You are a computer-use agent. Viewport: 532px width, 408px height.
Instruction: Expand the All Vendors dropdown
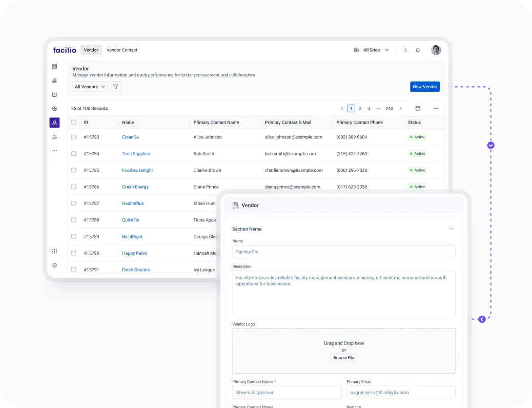pos(89,87)
